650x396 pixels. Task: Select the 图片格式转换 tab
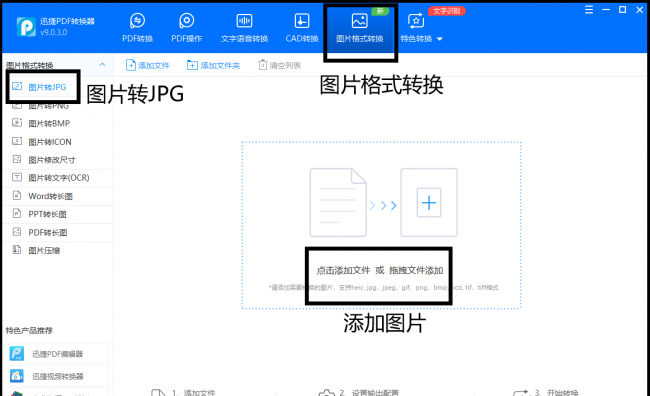click(359, 28)
